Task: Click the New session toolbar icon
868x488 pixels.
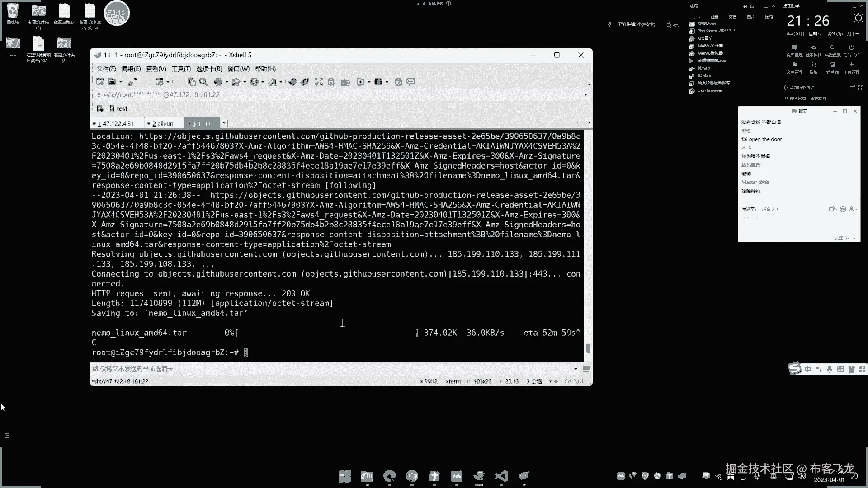Action: point(100,82)
